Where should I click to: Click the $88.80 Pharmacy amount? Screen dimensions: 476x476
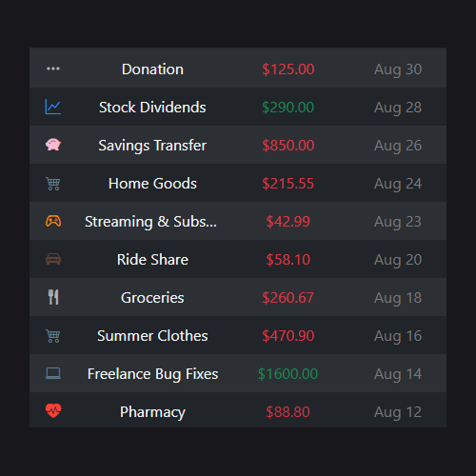coord(288,412)
